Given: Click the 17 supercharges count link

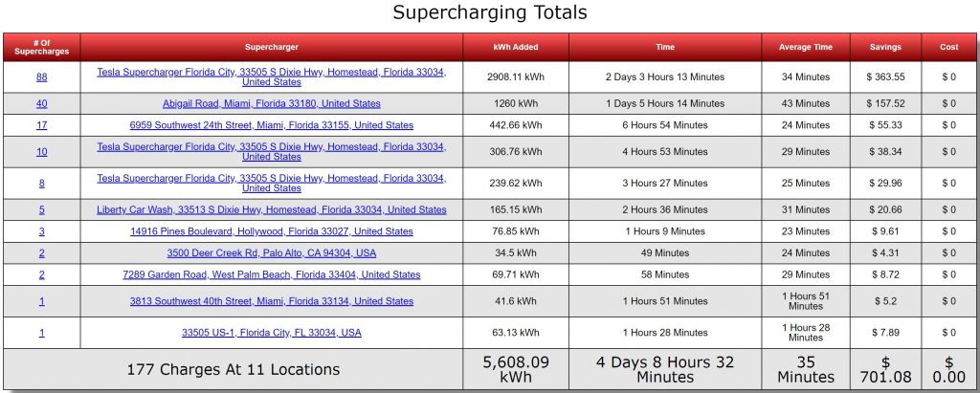Looking at the screenshot, I should coord(41,125).
